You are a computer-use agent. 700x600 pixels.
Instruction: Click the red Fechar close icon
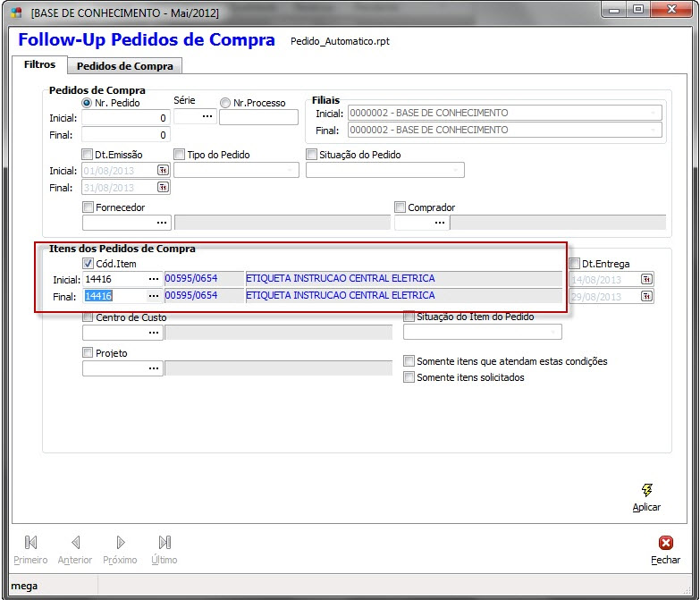pyautogui.click(x=665, y=543)
